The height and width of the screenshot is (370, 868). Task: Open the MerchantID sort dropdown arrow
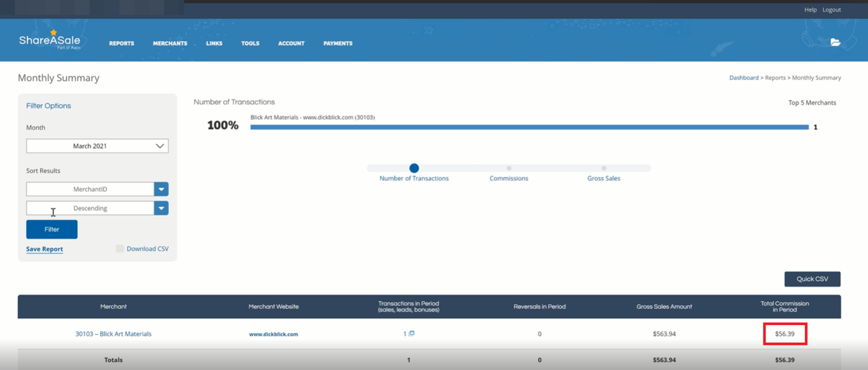point(161,189)
